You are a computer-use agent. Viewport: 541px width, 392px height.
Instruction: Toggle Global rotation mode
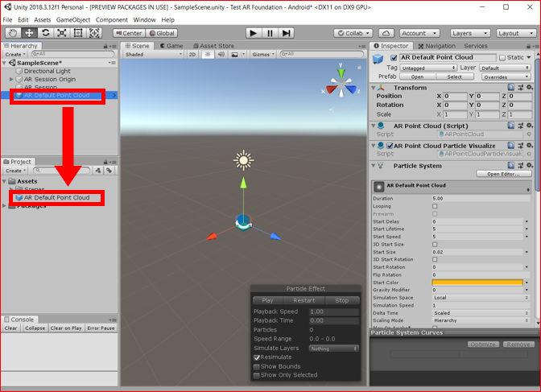162,33
